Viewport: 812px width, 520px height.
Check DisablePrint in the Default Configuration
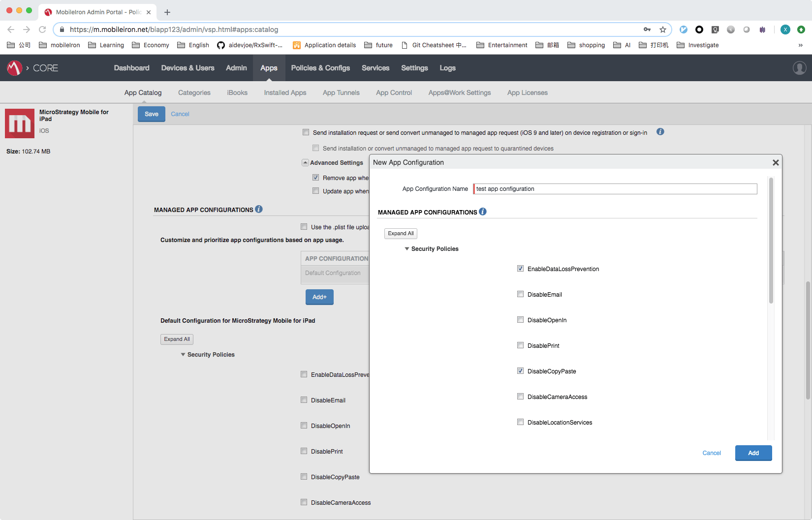point(304,451)
